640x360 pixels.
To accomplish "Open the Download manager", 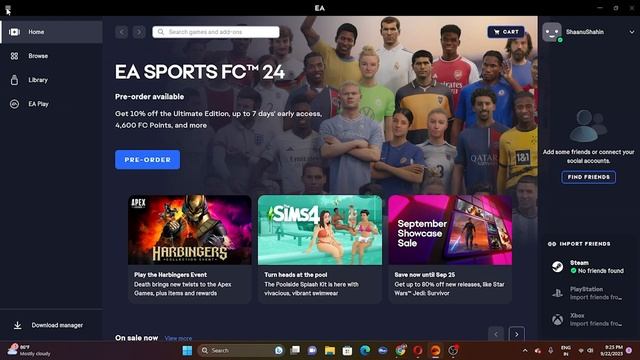I will coord(51,325).
